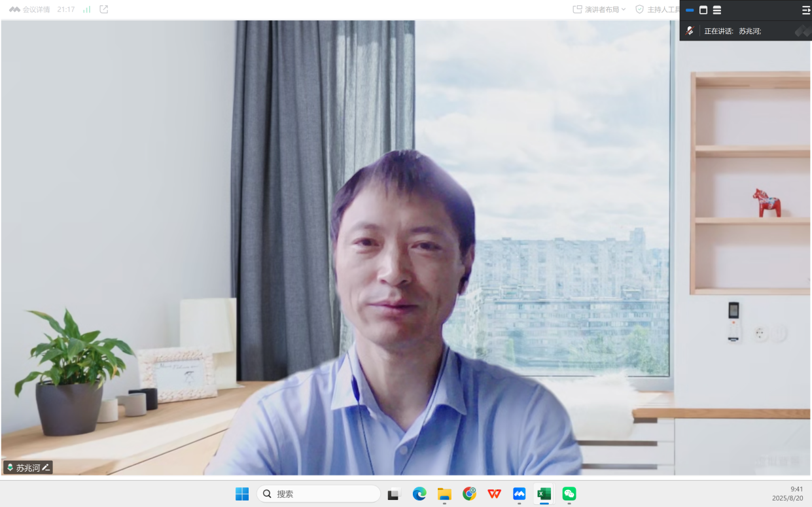Screen dimensions: 812x507
Task: Click the microphone icon in speaker panel
Action: coord(690,31)
